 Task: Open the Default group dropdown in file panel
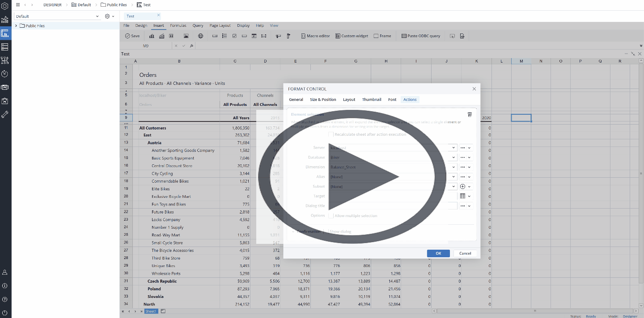[58, 16]
